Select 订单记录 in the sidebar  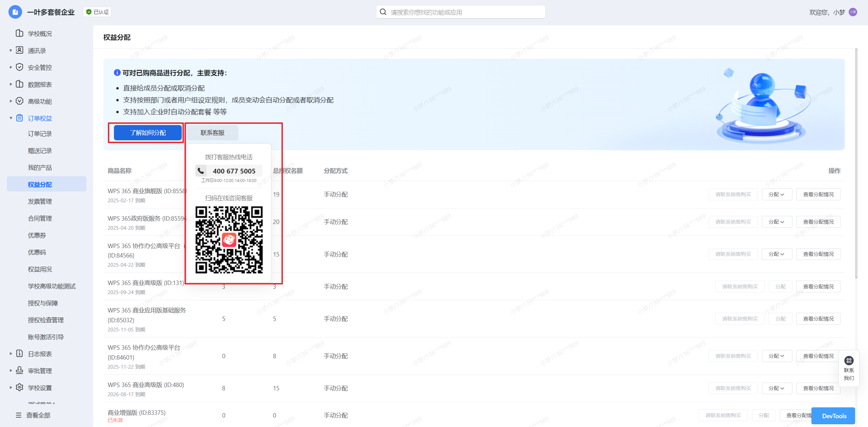pyautogui.click(x=40, y=134)
